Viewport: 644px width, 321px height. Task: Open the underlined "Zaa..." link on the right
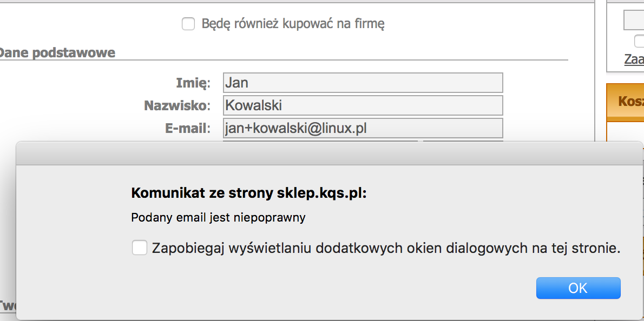pyautogui.click(x=633, y=59)
